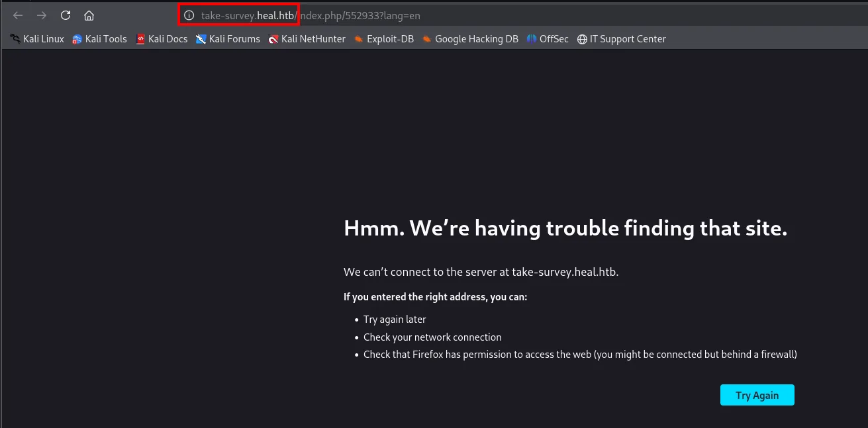868x428 pixels.
Task: Reload the current page
Action: (66, 15)
